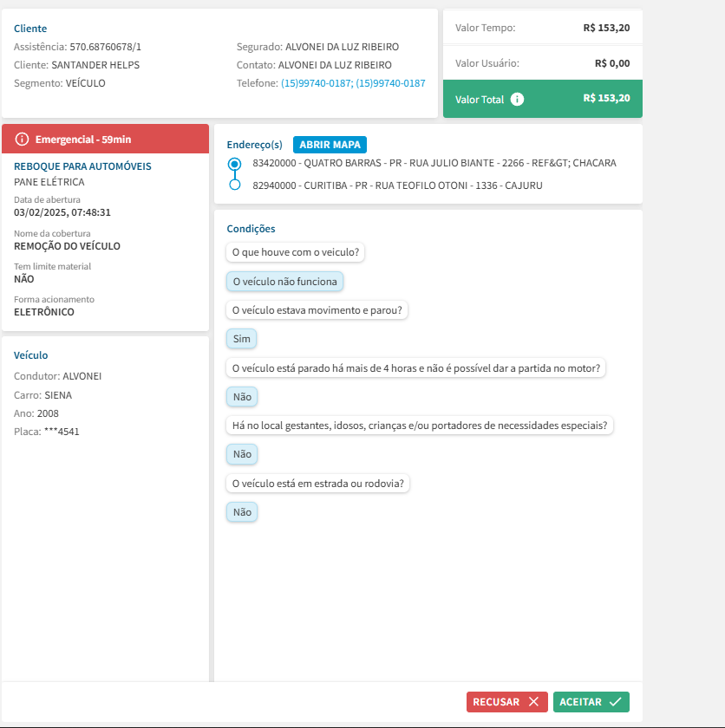
Task: Click the Cliente section heading
Action: 30,29
